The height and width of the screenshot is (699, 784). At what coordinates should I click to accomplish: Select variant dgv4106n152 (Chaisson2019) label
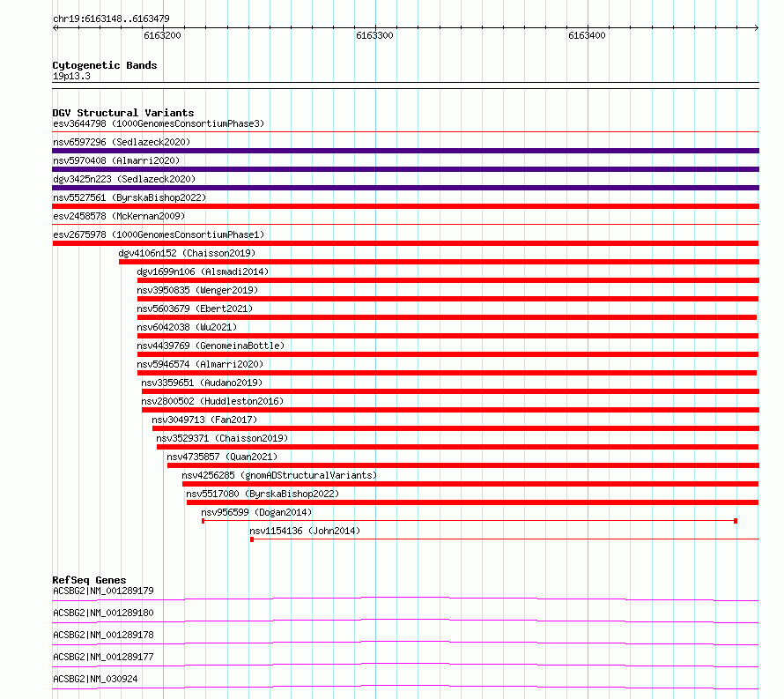pyautogui.click(x=187, y=253)
